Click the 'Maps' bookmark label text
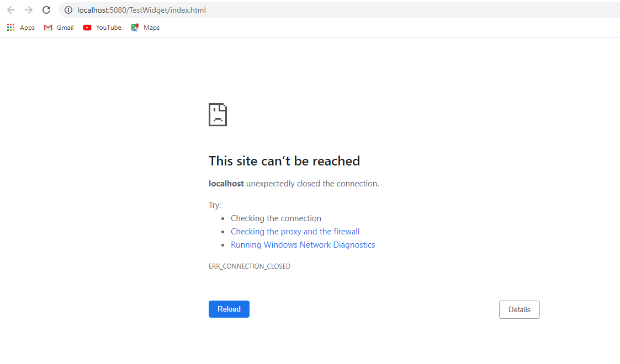 [x=151, y=28]
